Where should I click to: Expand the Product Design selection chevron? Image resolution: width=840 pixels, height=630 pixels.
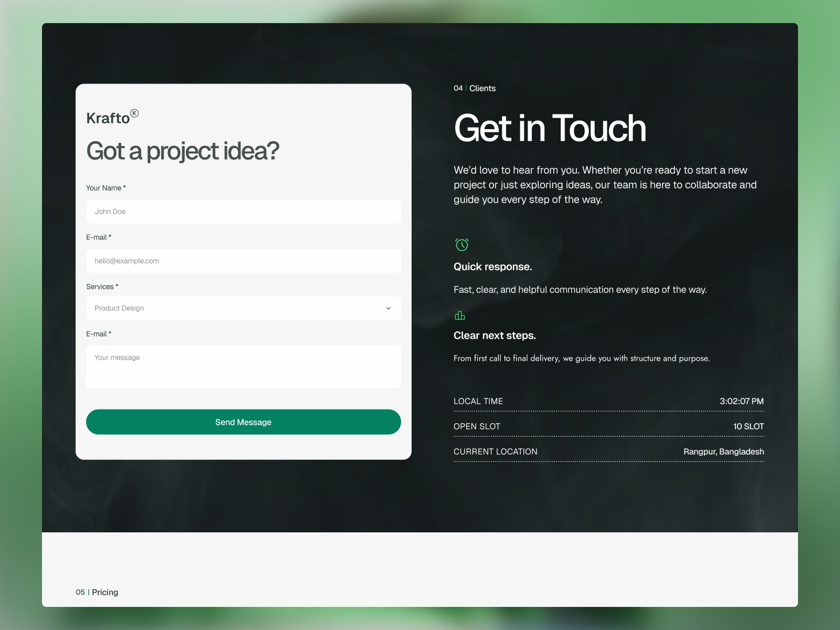388,308
